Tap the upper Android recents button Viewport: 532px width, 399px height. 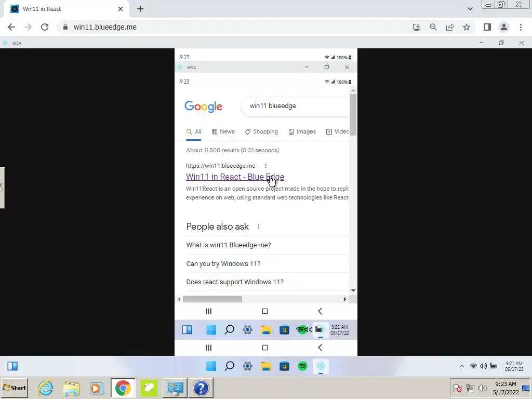coord(209,311)
